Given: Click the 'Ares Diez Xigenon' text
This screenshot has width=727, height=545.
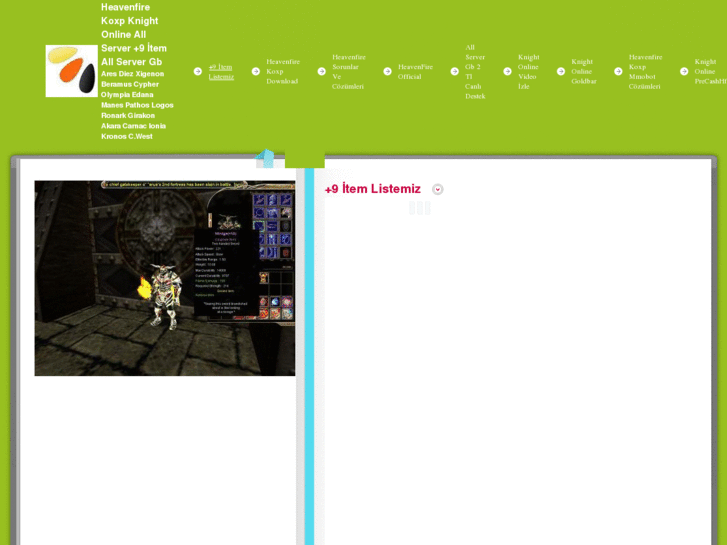Looking at the screenshot, I should (x=133, y=74).
